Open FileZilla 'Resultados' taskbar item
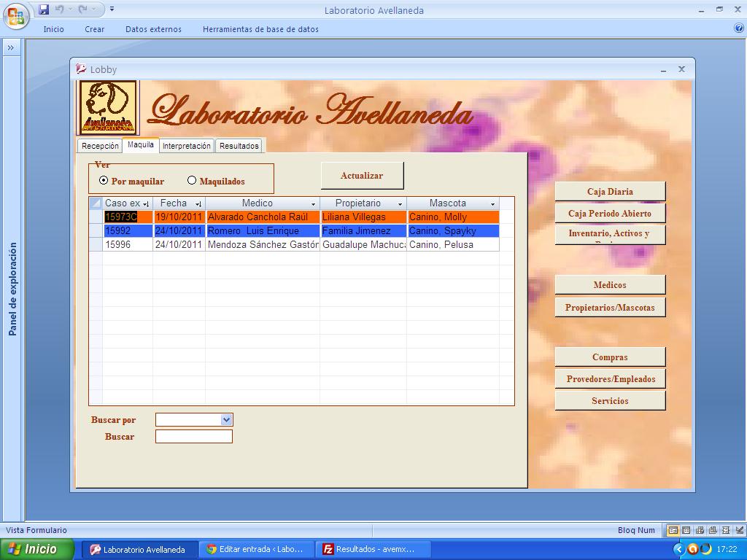747x560 pixels. pos(373,549)
